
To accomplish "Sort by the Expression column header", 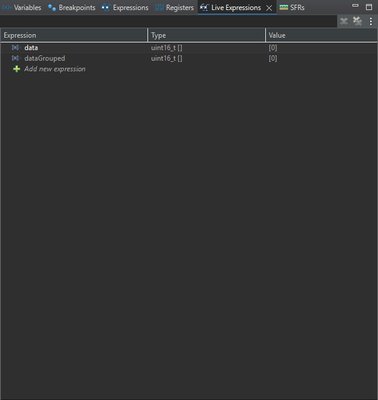I will click(74, 35).
